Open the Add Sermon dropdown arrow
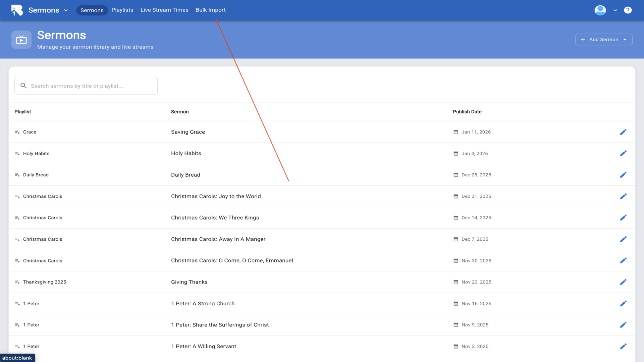 (625, 40)
